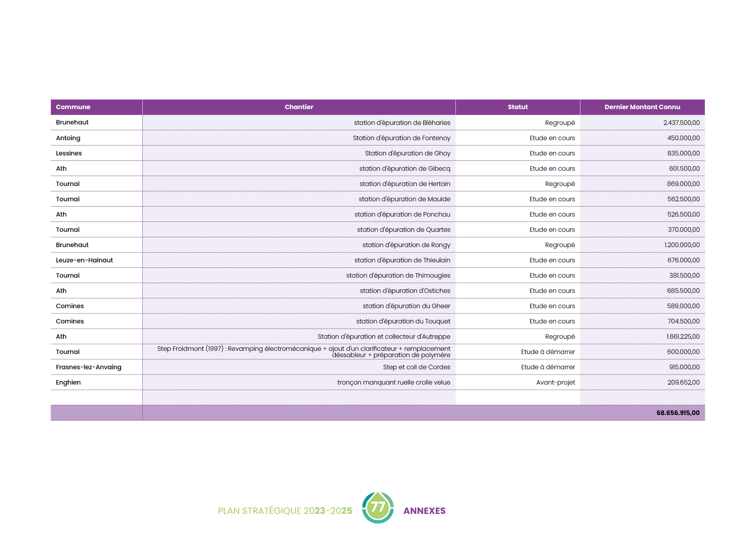Click the 'Commune' column header

73,107
